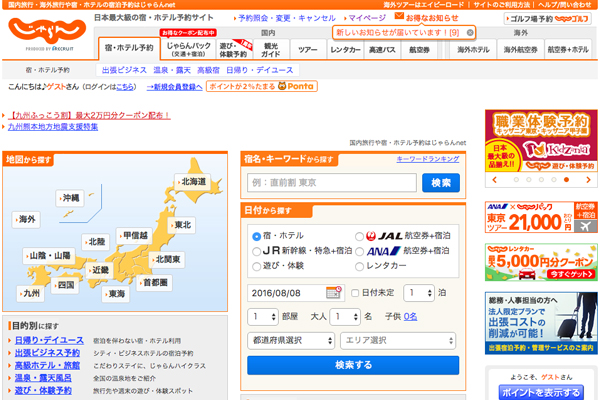Open キーワードランキング link
The image size is (600, 400).
(x=428, y=159)
